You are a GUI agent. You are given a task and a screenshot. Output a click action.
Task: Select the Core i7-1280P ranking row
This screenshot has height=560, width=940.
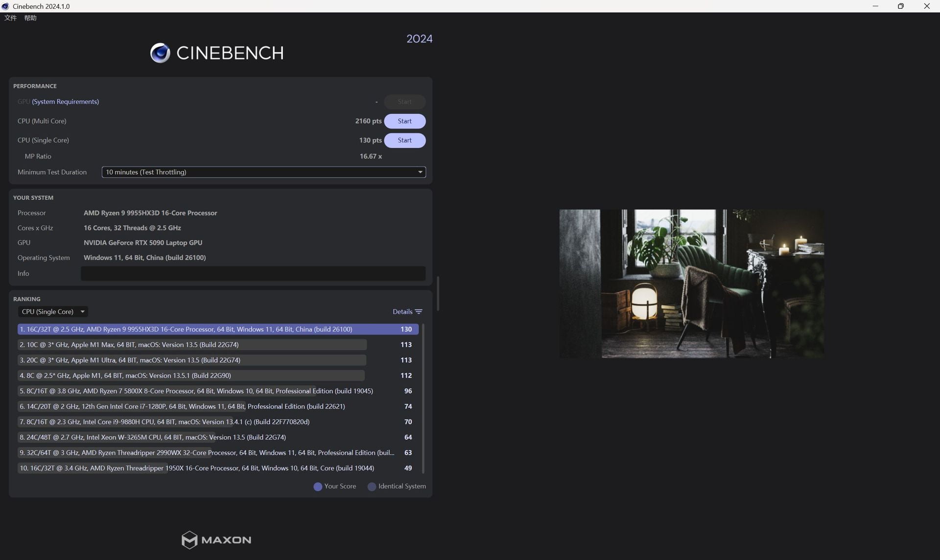coord(218,406)
